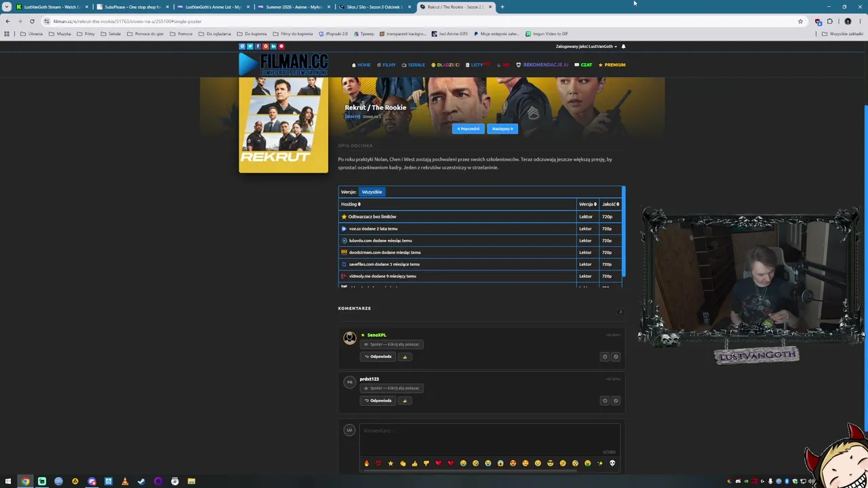
Task: Sort the table by Jakość column
Action: (x=610, y=204)
